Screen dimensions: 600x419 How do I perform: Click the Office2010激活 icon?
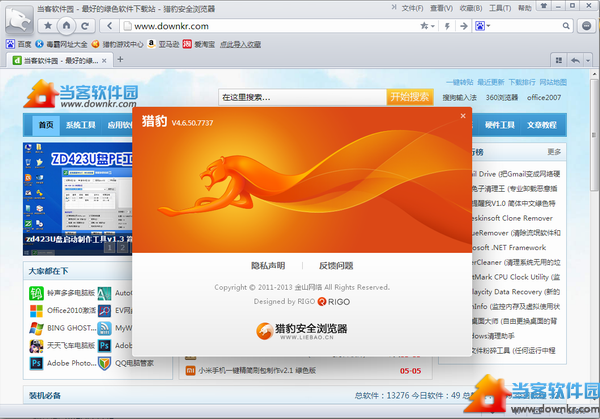coord(36,311)
